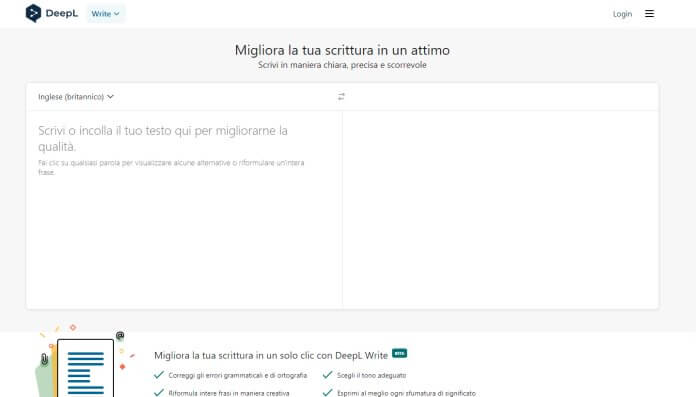This screenshot has height=397, width=696.
Task: Open the hamburger menu
Action: [x=649, y=14]
